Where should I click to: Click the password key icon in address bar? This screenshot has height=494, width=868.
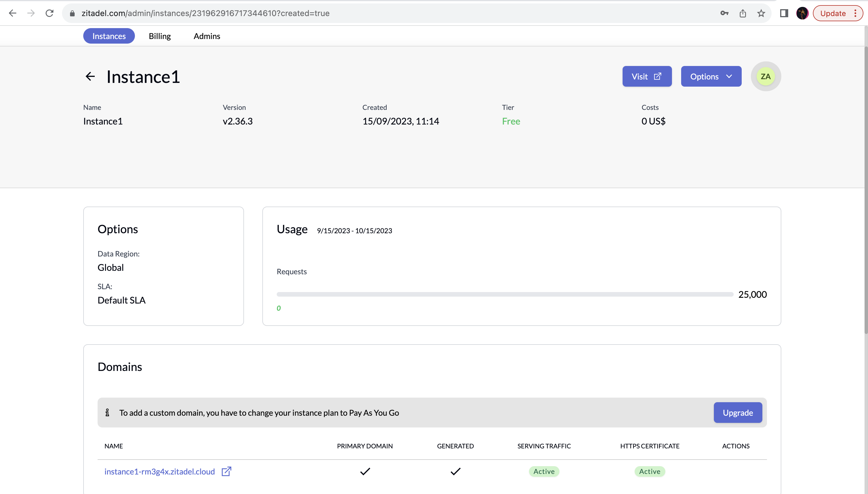tap(724, 13)
